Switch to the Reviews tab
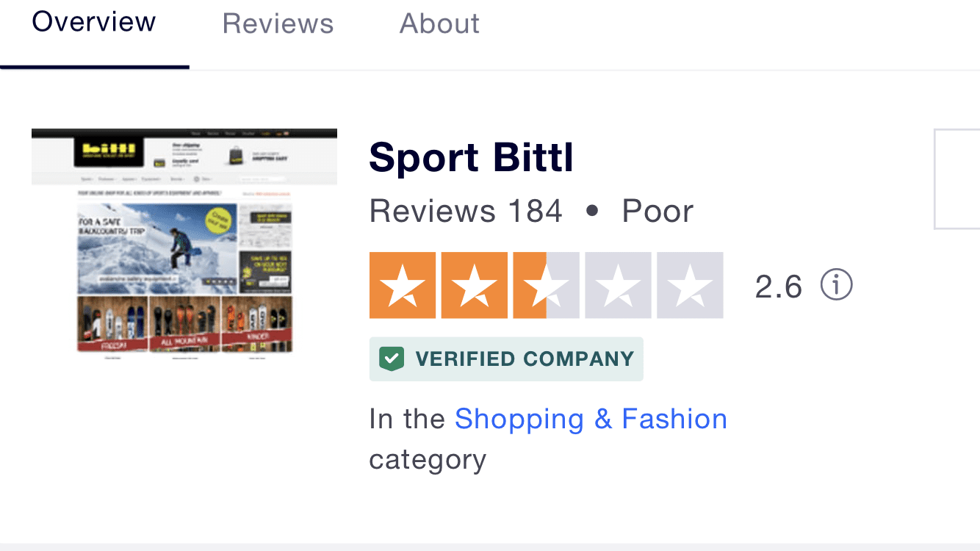This screenshot has width=980, height=551. click(278, 24)
